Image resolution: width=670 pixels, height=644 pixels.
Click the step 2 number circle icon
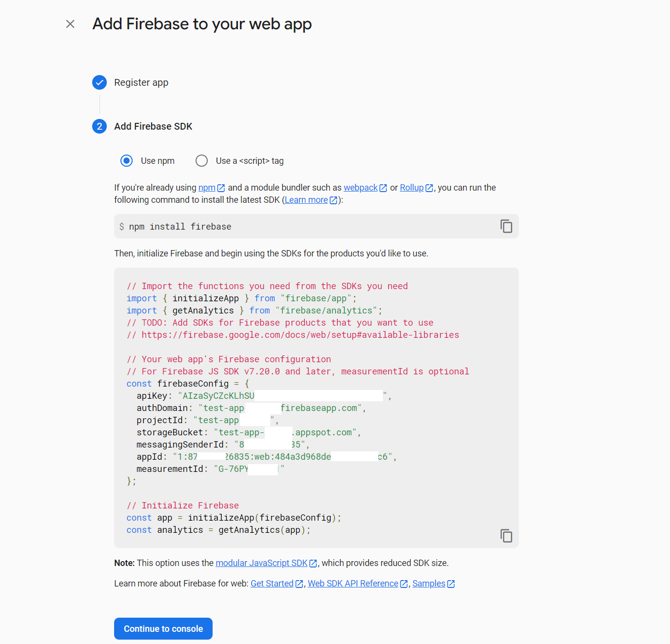coord(99,126)
